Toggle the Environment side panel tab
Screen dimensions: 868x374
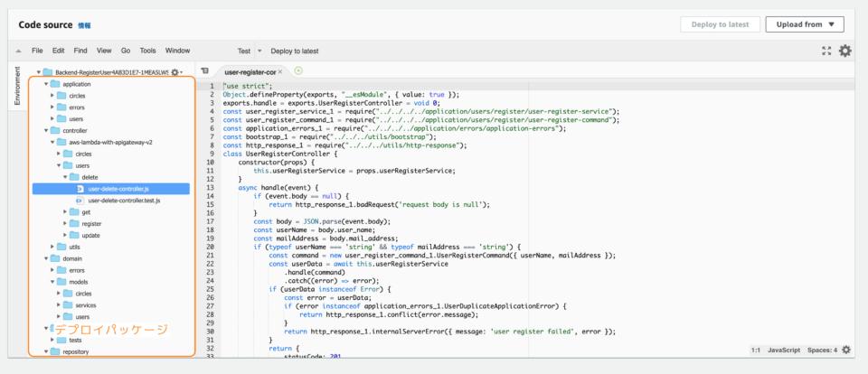coord(17,87)
